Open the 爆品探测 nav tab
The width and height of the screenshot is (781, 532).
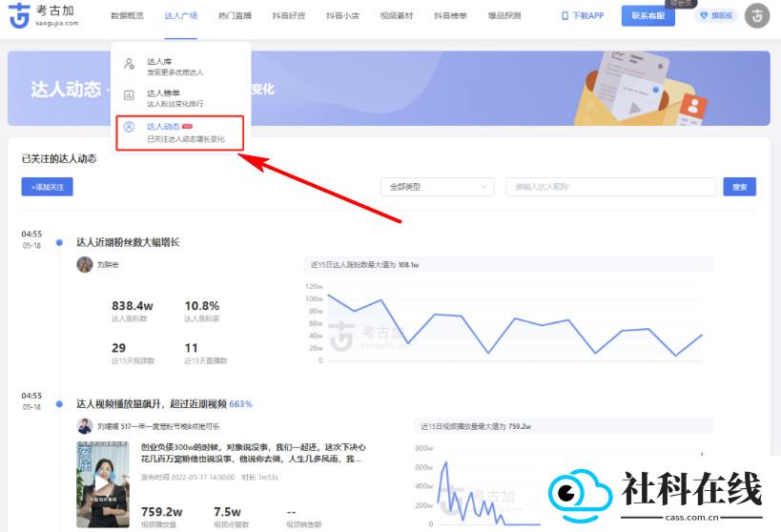click(504, 16)
